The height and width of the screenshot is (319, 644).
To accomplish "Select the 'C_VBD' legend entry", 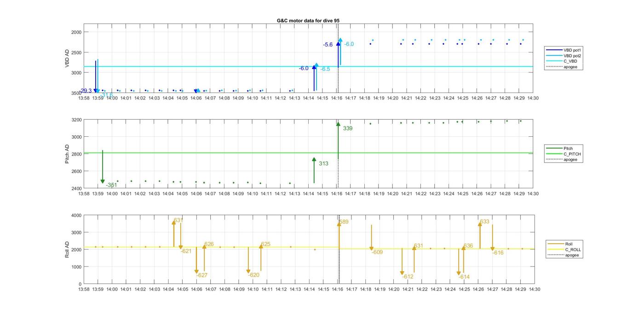I will click(x=561, y=61).
